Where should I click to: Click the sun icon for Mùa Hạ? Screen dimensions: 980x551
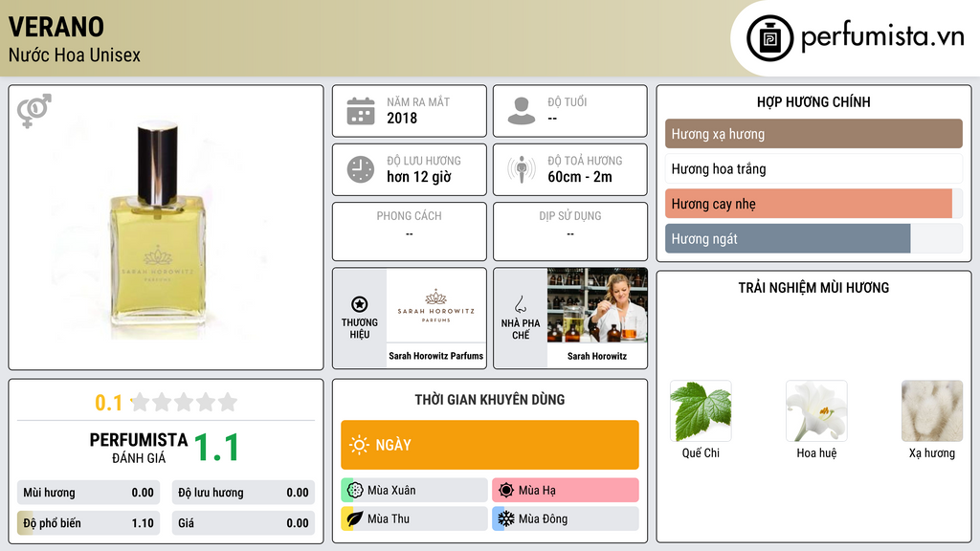pyautogui.click(x=506, y=490)
